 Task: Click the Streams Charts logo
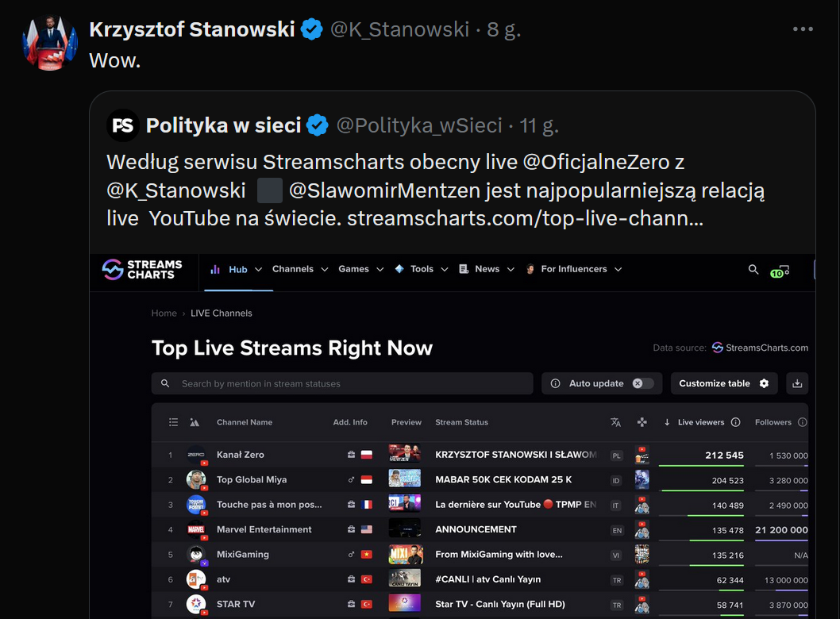pyautogui.click(x=143, y=270)
